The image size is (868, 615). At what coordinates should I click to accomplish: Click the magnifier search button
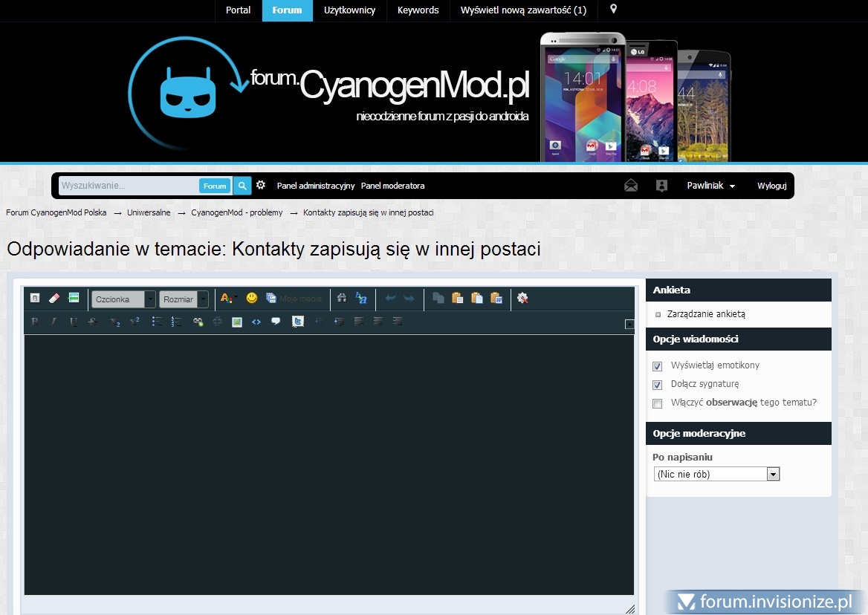242,186
